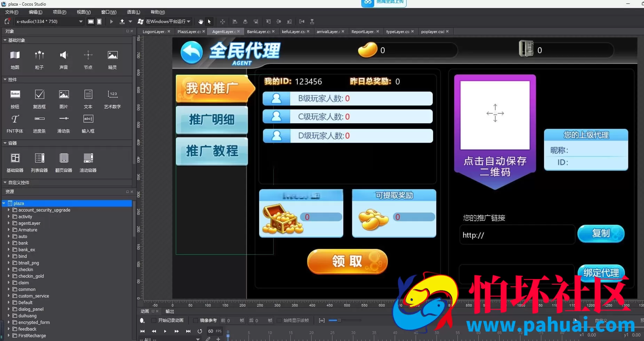Viewport: 644px width, 341px height.
Task: Switch to the LogonLayer tab
Action: [x=154, y=32]
